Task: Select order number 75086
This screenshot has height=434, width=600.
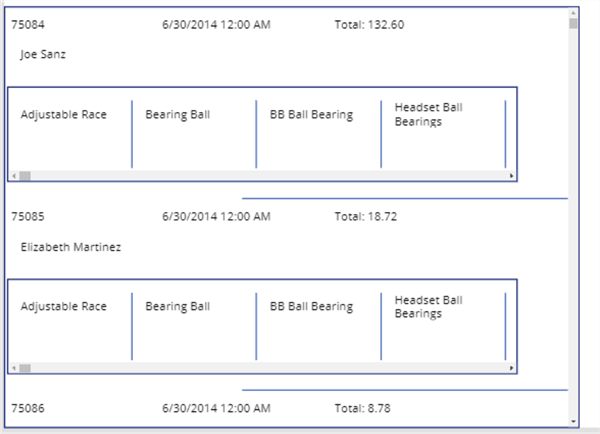Action: click(x=27, y=408)
